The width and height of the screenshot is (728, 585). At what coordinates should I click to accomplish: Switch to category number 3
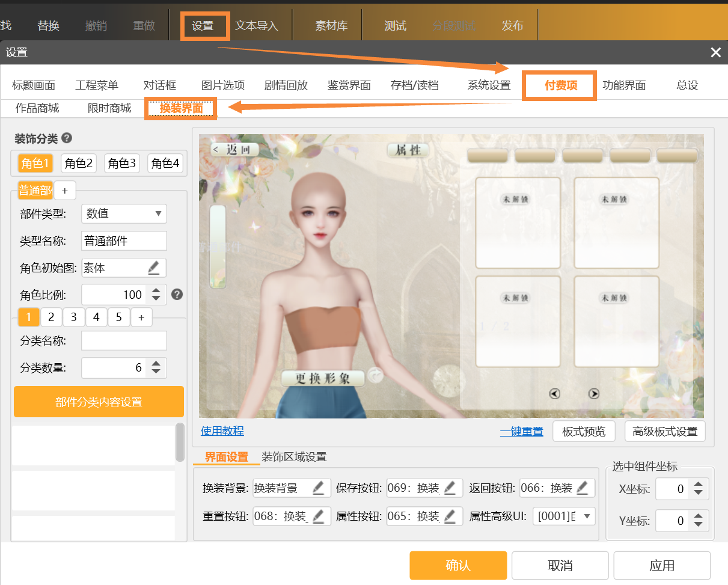(x=73, y=317)
